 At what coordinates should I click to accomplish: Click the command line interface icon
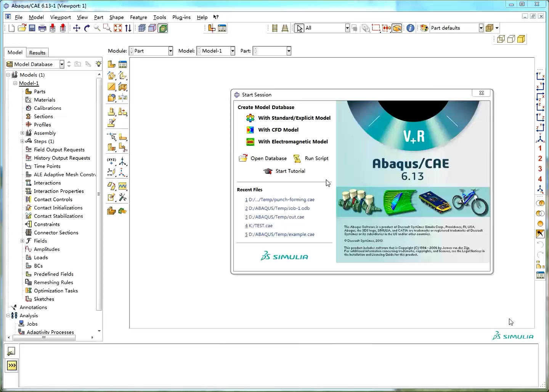point(12,366)
